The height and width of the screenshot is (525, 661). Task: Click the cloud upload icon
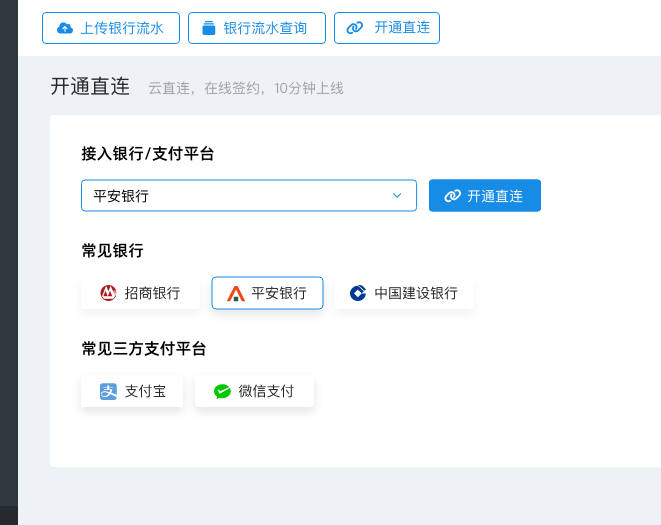[x=64, y=28]
